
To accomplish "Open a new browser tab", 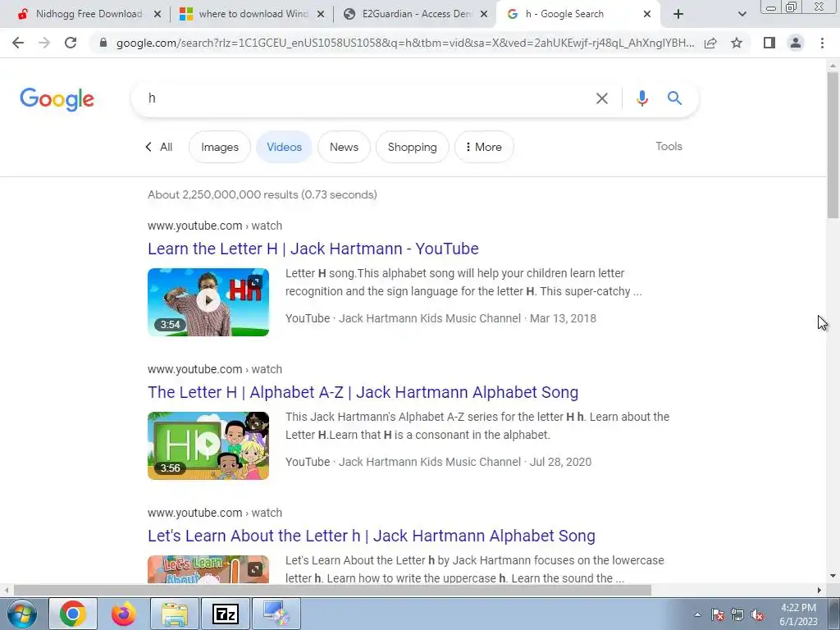I will [x=678, y=14].
